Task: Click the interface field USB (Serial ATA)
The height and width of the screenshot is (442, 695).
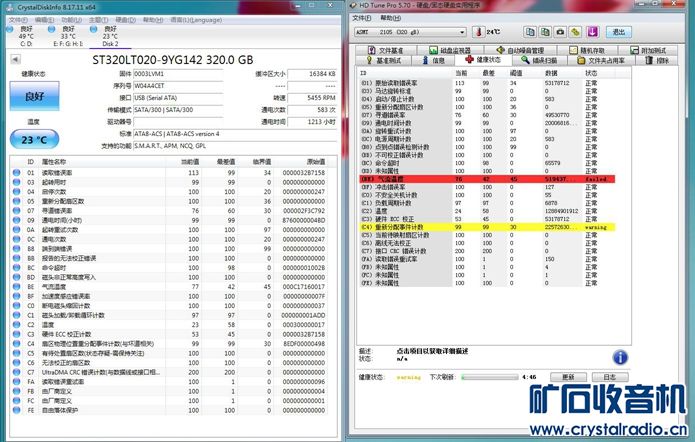Action: coord(178,98)
